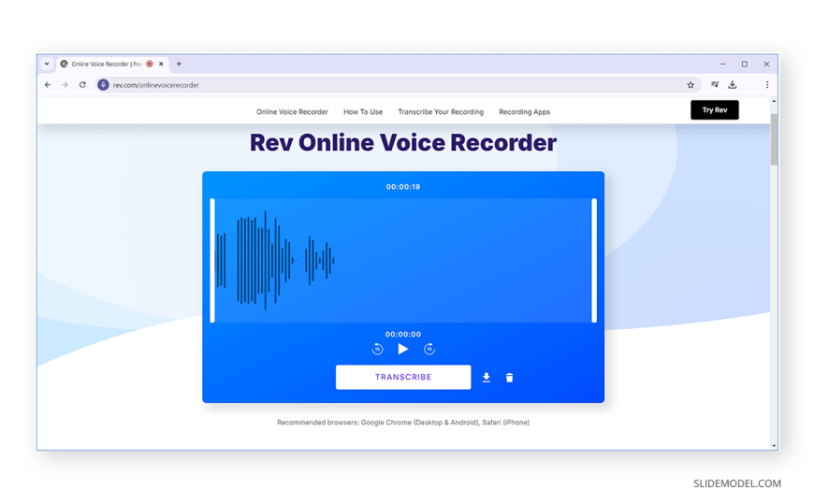This screenshot has height=504, width=814.
Task: Click the Recommended browsers text line
Action: (403, 423)
